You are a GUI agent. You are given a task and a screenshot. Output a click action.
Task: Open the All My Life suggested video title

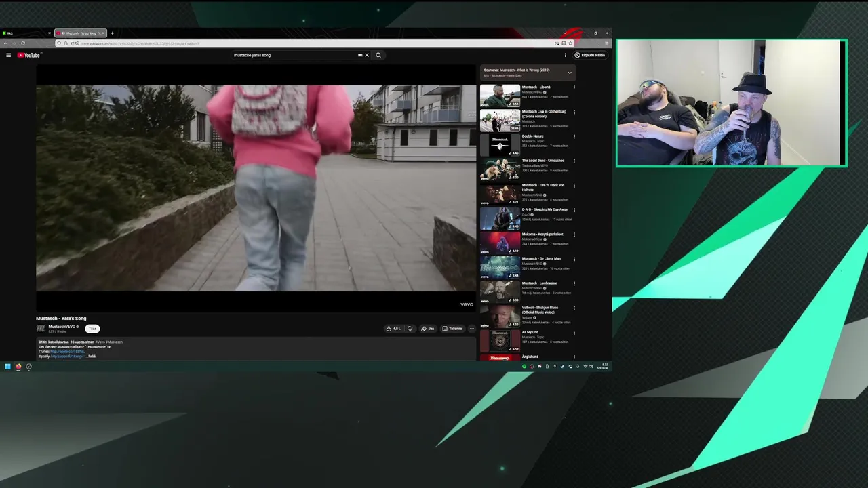pyautogui.click(x=530, y=332)
